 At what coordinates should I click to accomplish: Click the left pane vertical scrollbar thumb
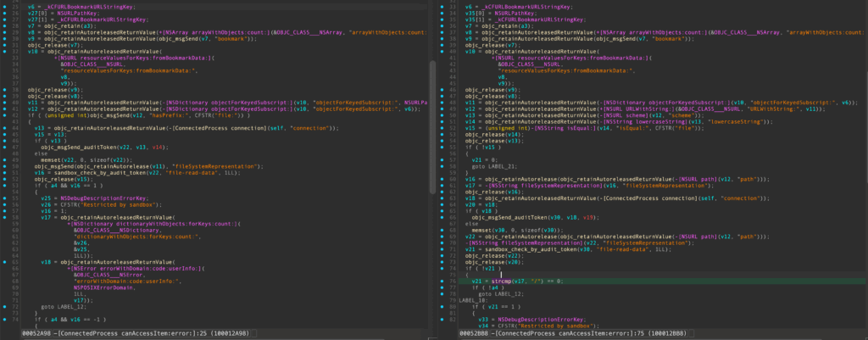point(432,126)
